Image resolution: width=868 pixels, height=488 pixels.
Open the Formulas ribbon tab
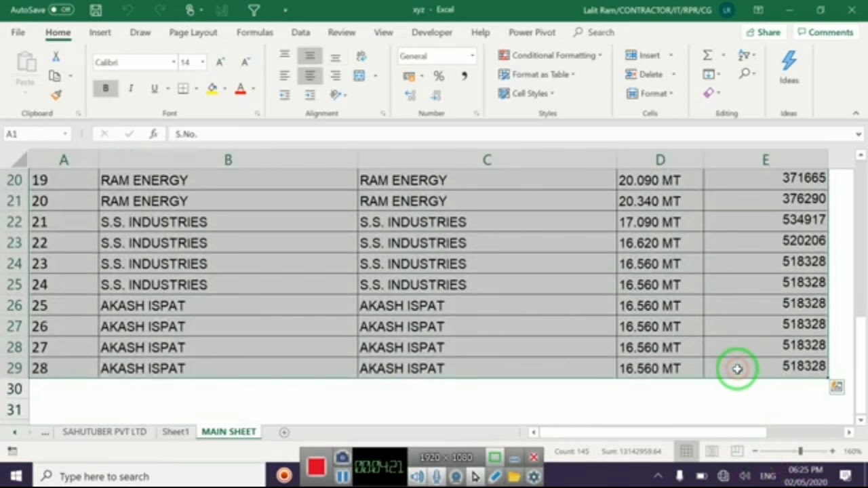click(254, 33)
